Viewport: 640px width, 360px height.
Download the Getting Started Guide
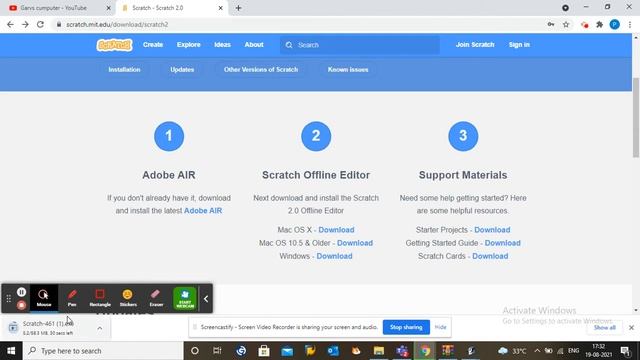502,243
